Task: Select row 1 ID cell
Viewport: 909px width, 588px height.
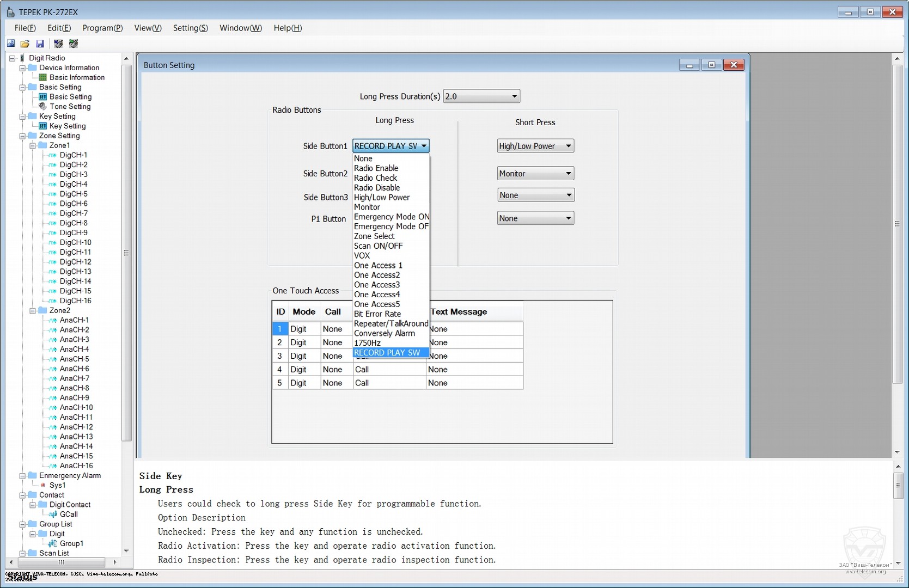Action: 280,329
